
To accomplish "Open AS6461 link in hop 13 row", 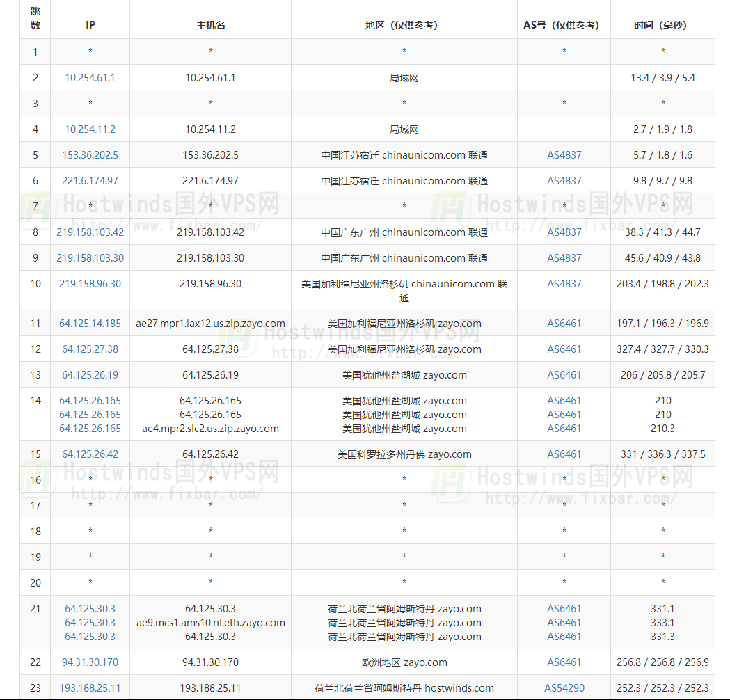I will (564, 374).
